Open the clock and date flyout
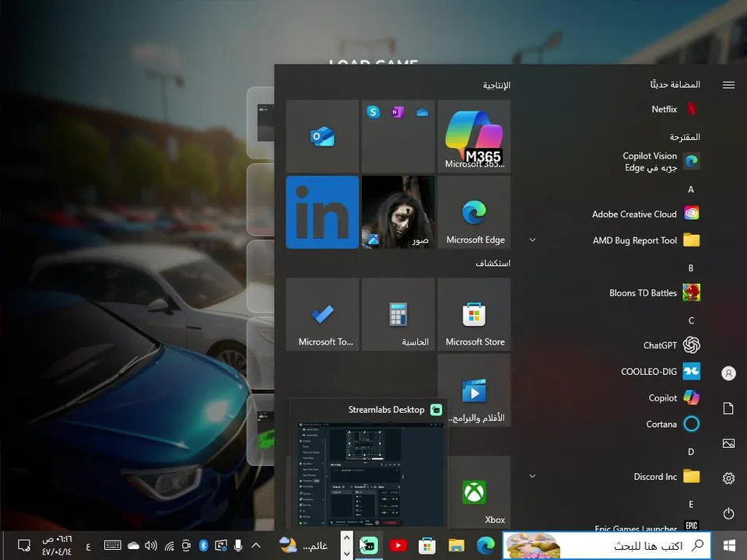747x560 pixels. (x=57, y=545)
